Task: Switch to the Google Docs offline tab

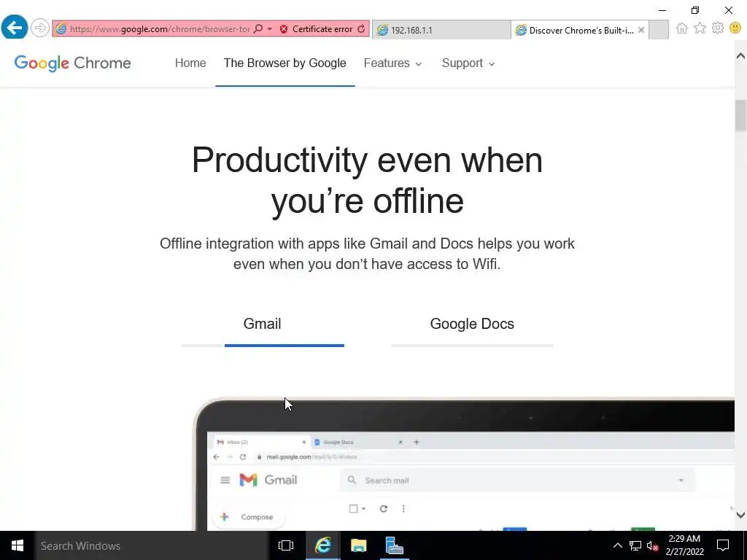Action: click(472, 324)
